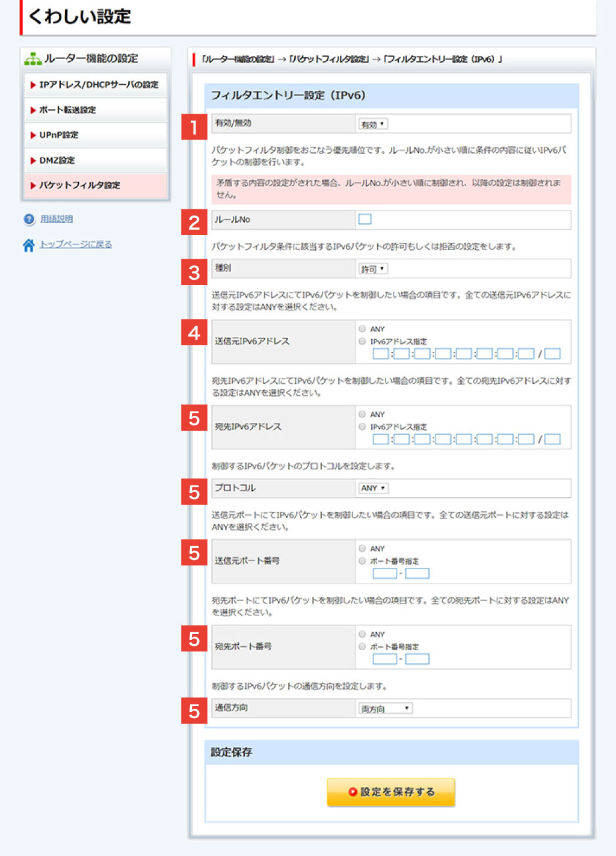Open DMZ設定 in the sidebar menu
The image size is (616, 856).
coord(57,161)
